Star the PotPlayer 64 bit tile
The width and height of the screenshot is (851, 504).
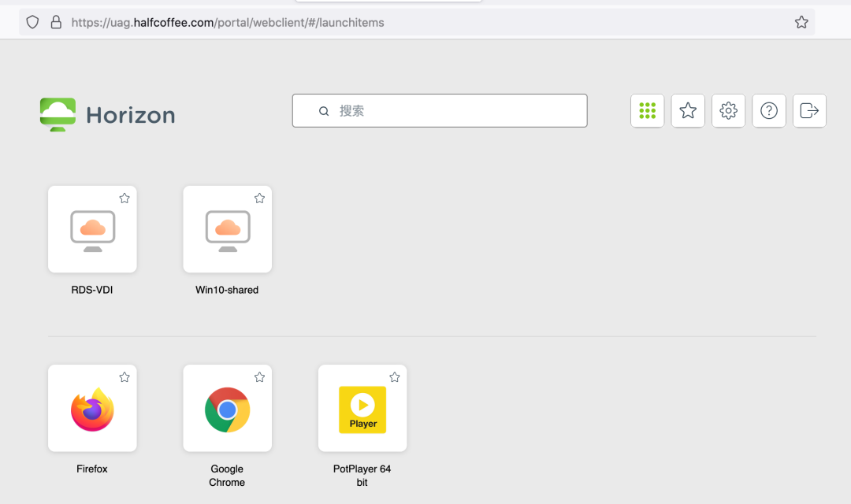pyautogui.click(x=395, y=377)
